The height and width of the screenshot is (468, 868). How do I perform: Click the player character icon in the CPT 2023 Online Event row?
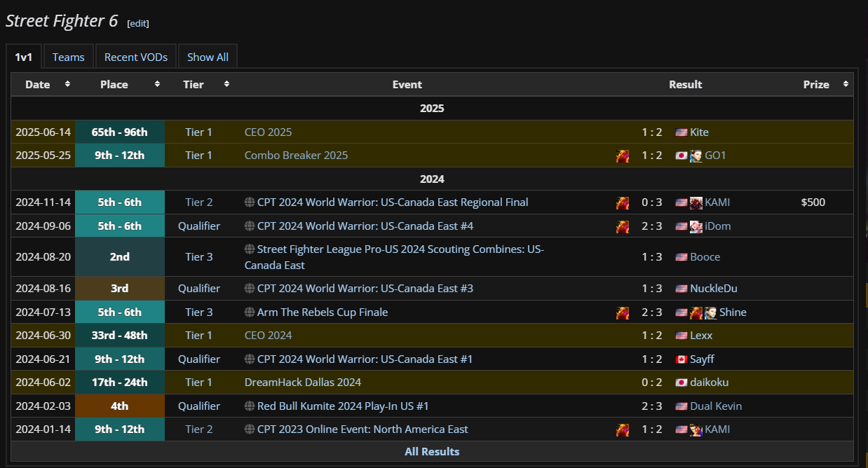point(623,429)
